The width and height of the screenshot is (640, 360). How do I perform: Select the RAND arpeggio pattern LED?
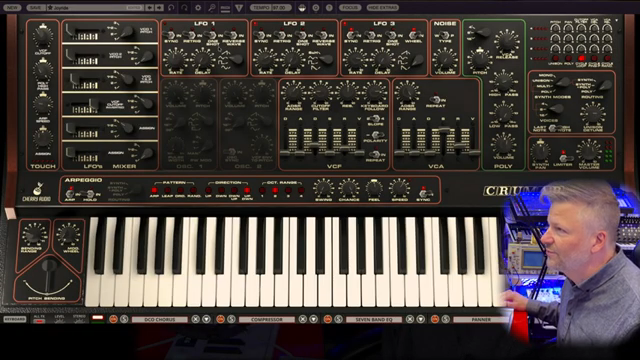pos(193,190)
